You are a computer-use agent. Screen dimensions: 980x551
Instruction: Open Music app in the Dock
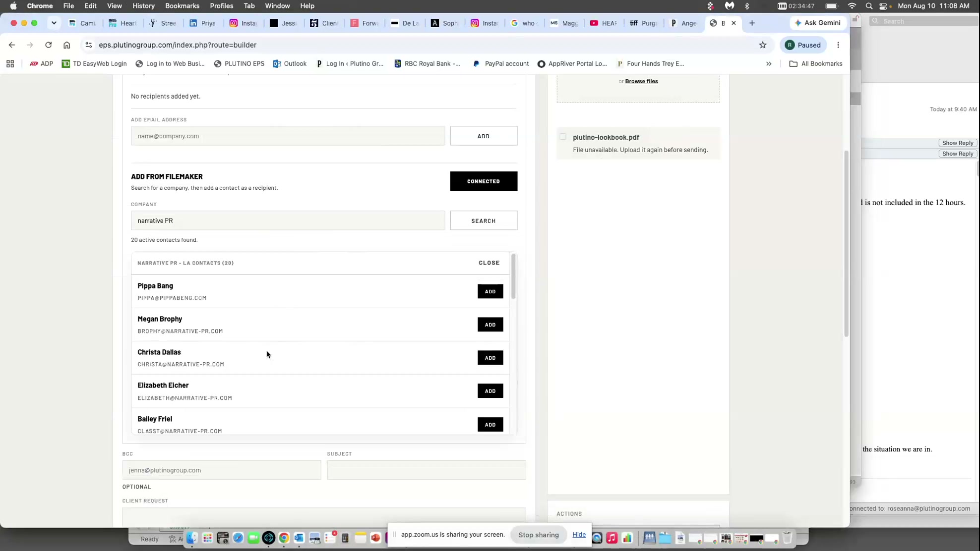[x=612, y=538]
